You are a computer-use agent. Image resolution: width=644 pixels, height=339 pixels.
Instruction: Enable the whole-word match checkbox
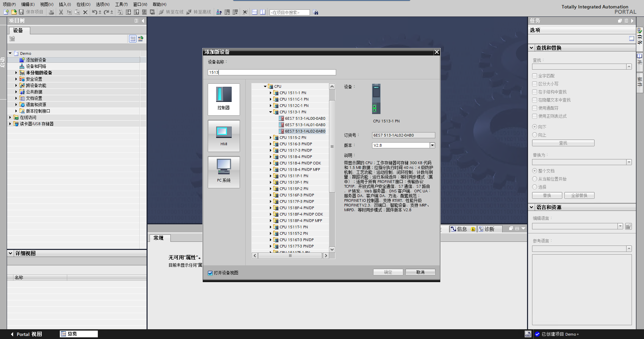pos(534,76)
